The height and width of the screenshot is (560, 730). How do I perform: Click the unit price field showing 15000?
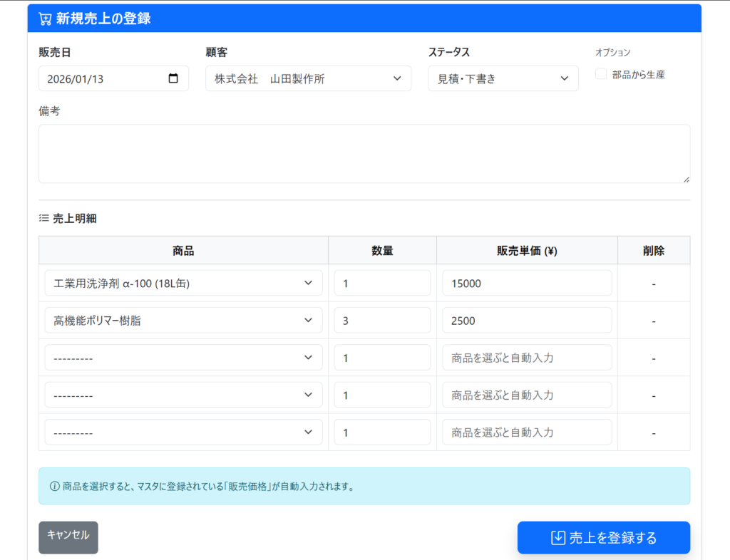tap(527, 283)
